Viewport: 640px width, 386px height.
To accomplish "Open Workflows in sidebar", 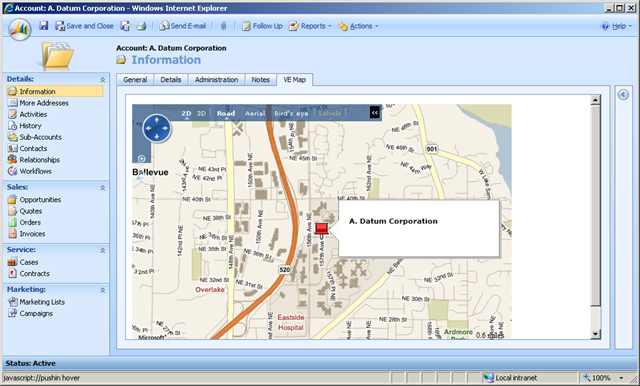I will pyautogui.click(x=30, y=171).
